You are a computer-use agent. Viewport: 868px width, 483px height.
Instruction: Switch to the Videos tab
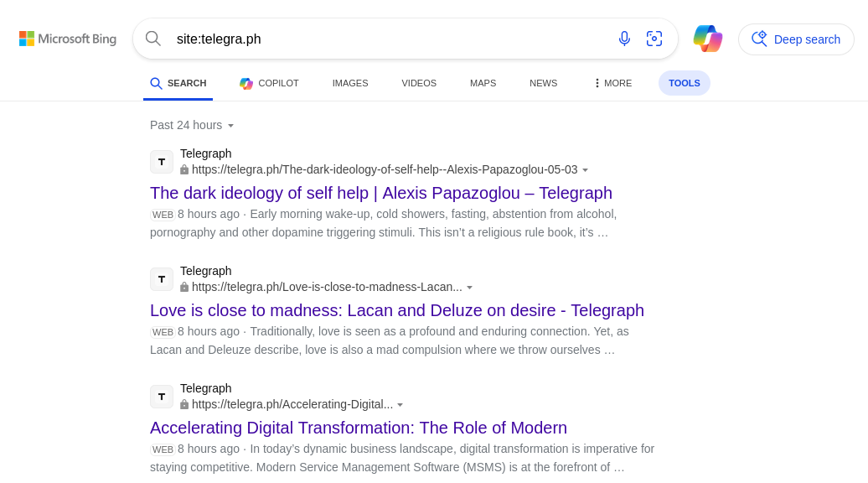pyautogui.click(x=419, y=83)
